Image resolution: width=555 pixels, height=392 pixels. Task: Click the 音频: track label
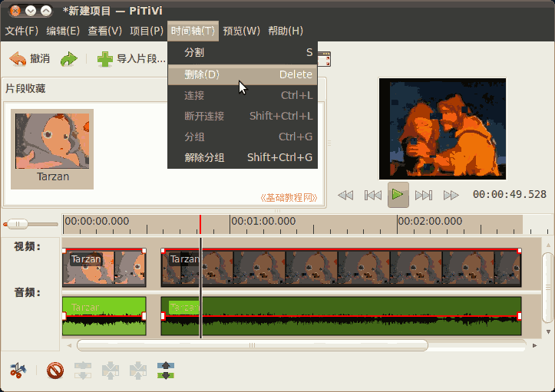[28, 292]
